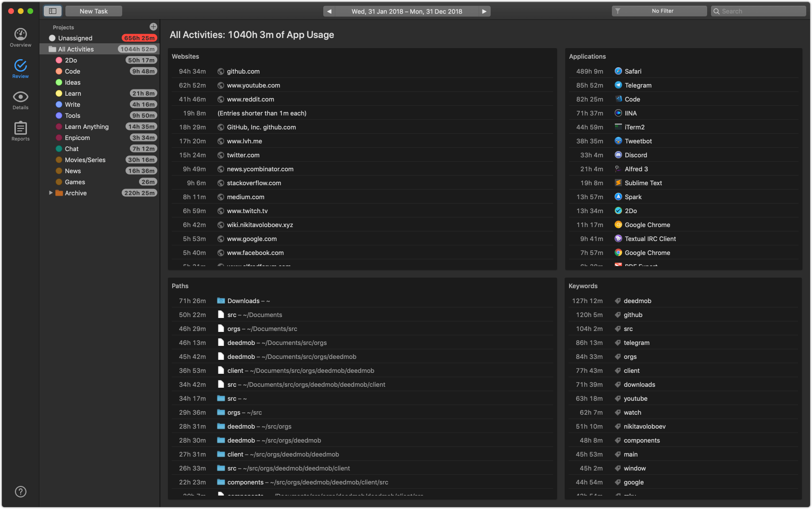This screenshot has width=812, height=509.
Task: Select the orgs – ~/Documents/src path row
Action: (362, 329)
